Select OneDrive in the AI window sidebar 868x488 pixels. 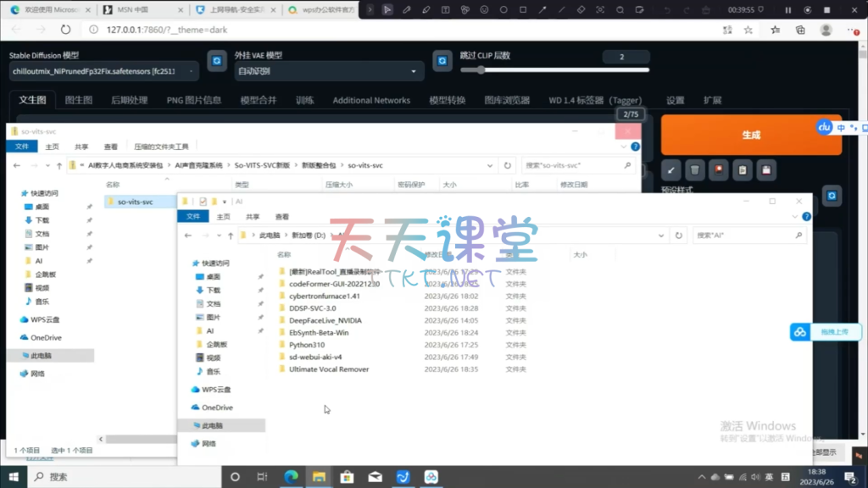[x=217, y=408]
